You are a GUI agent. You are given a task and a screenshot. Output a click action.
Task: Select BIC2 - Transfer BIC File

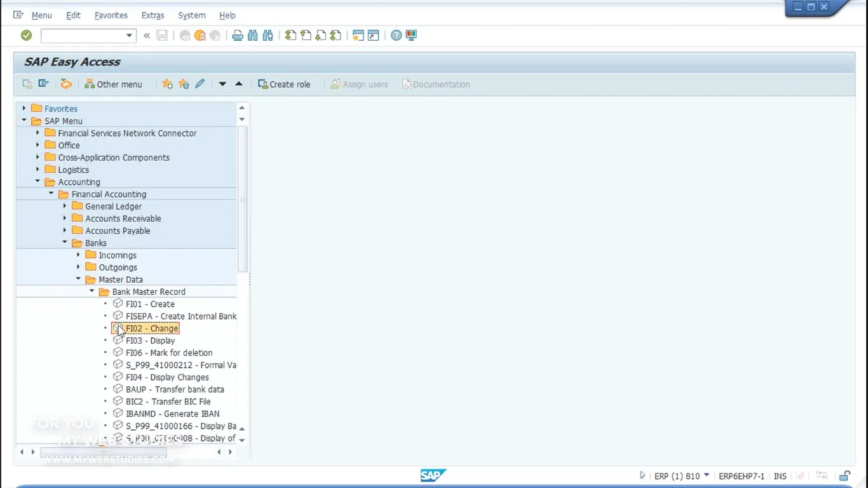168,402
